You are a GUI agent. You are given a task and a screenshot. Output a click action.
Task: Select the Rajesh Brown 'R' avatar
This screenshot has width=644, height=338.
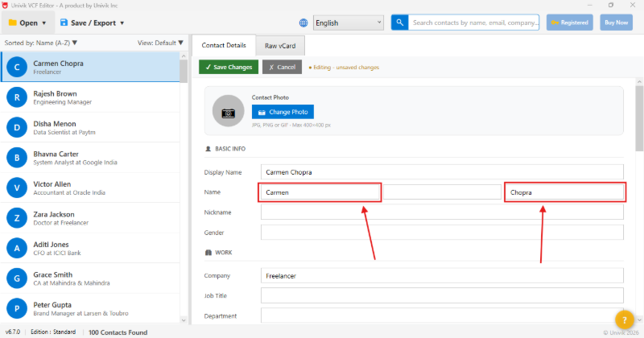click(x=17, y=97)
